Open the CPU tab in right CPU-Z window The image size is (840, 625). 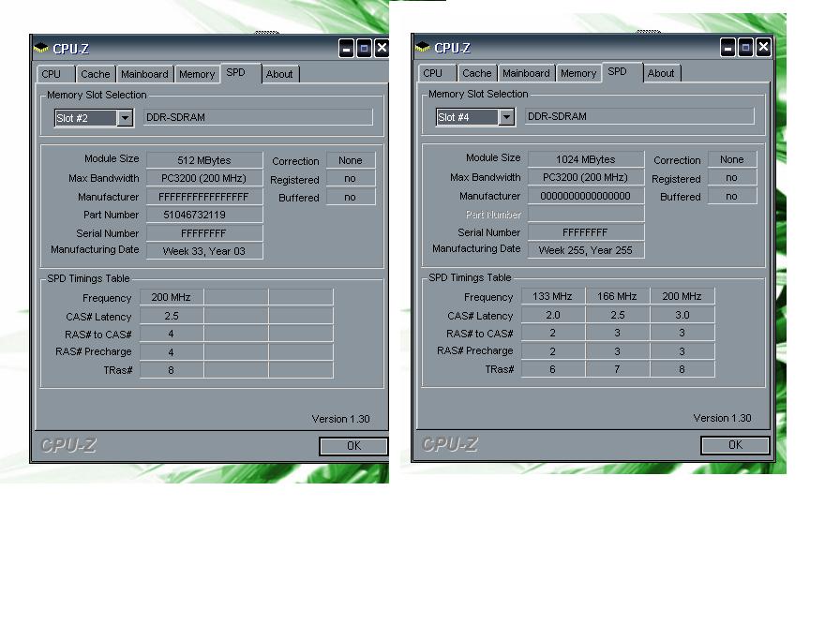(x=437, y=73)
